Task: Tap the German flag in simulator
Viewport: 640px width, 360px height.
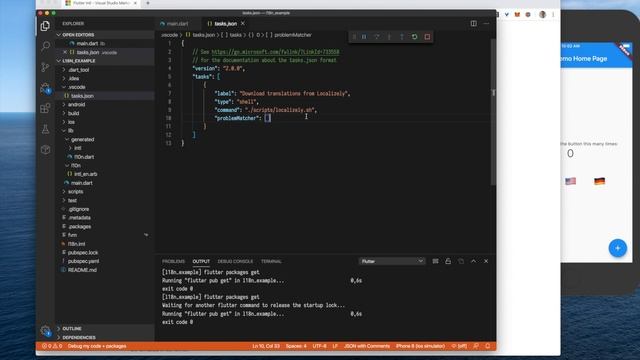Action: click(599, 181)
